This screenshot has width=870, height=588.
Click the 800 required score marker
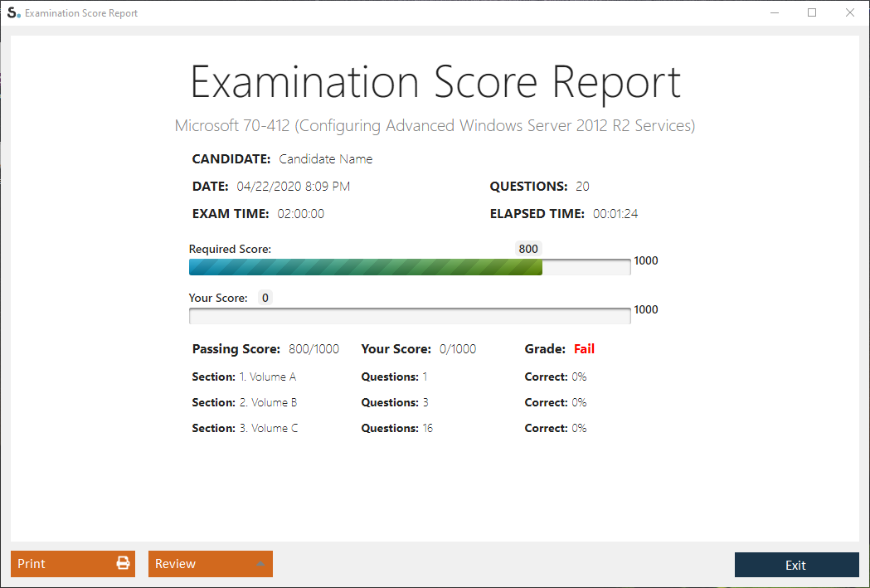click(x=528, y=249)
